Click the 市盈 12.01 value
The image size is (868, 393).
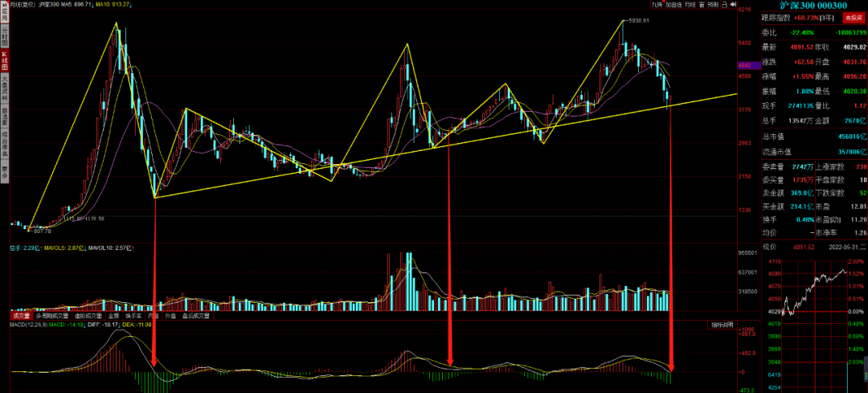tap(858, 207)
